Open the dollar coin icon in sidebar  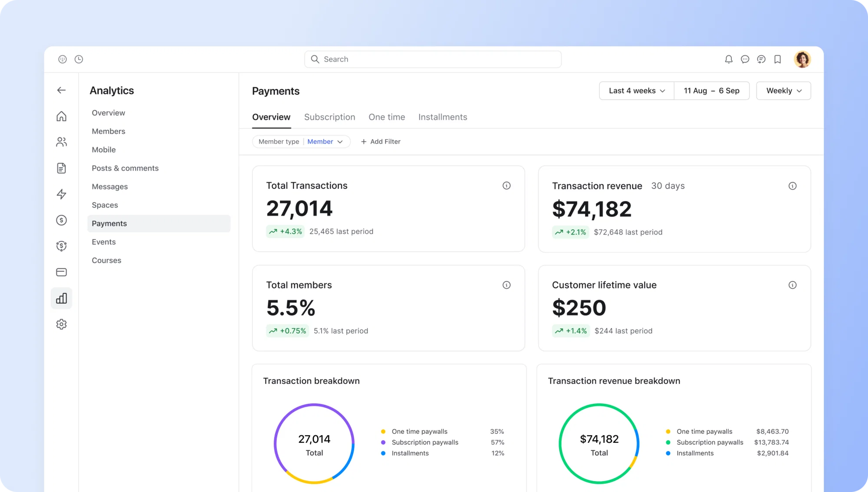pyautogui.click(x=61, y=220)
